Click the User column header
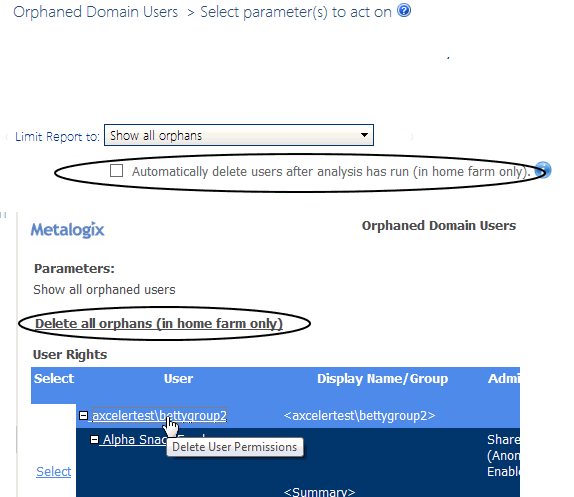Image resolution: width=574 pixels, height=497 pixels. (178, 378)
